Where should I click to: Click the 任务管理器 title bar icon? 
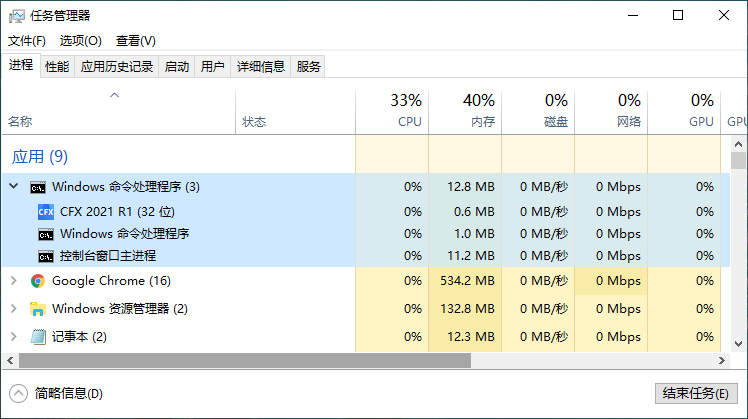[x=17, y=16]
